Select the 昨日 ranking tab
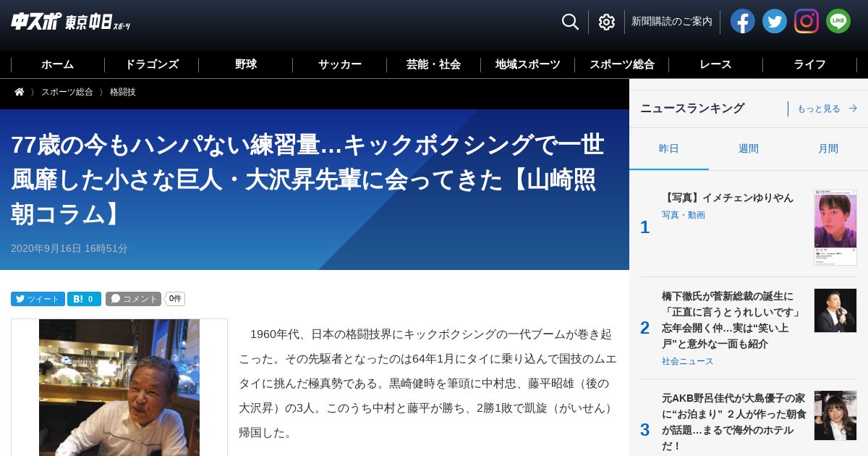 669,149
